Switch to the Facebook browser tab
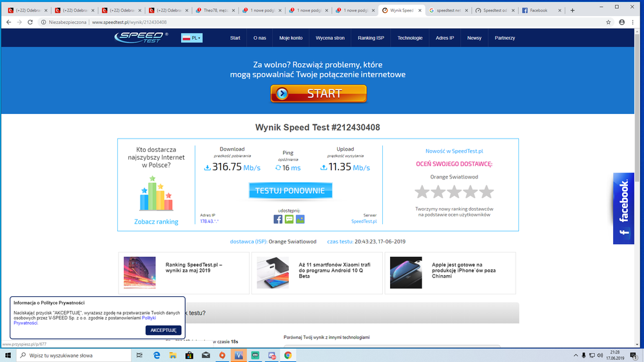Screen dimensions: 644x362 coord(540,10)
